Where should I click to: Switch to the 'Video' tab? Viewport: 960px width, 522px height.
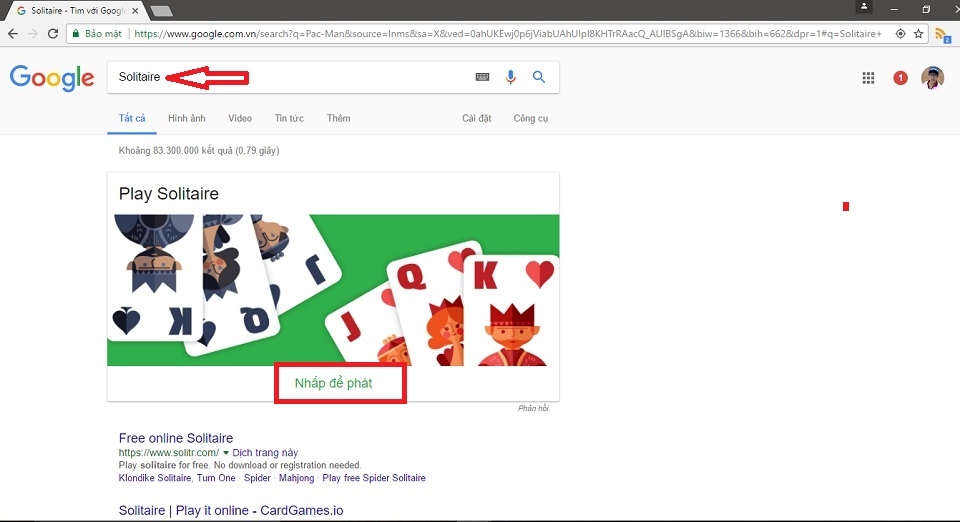click(240, 118)
